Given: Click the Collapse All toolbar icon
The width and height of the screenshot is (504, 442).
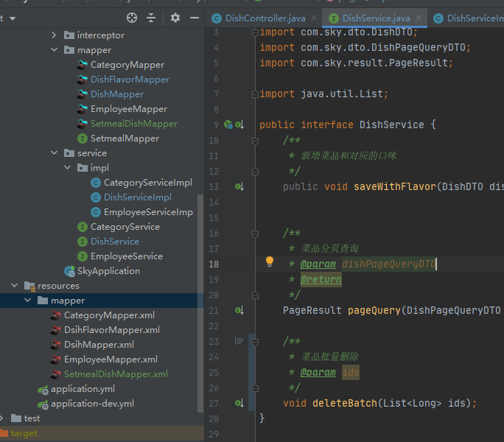Looking at the screenshot, I should pyautogui.click(x=152, y=18).
